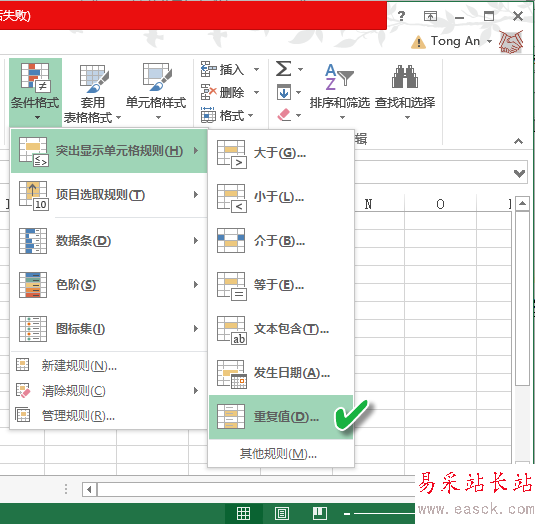Click the Format (格式) cells icon
The height and width of the screenshot is (524, 535).
click(208, 115)
